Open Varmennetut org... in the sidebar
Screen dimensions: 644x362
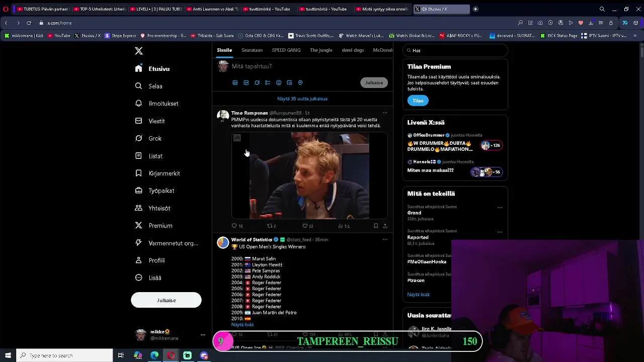point(167,243)
